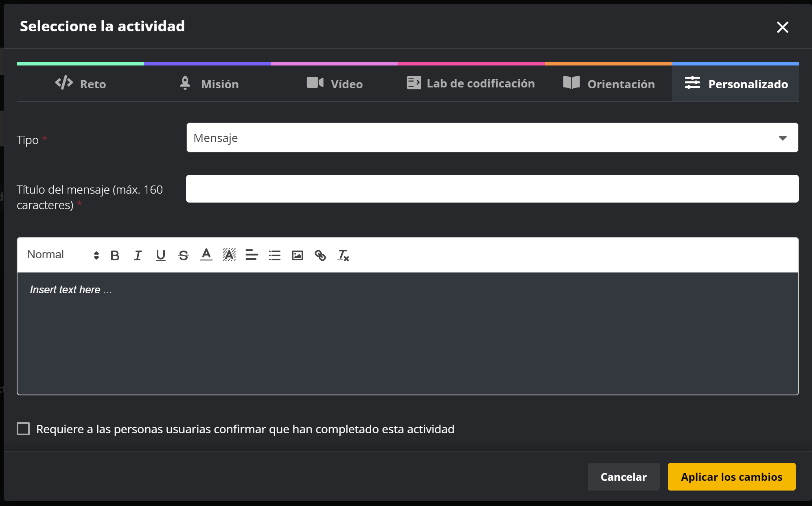812x506 pixels.
Task: Open the Normal heading style dropdown
Action: tap(63, 255)
